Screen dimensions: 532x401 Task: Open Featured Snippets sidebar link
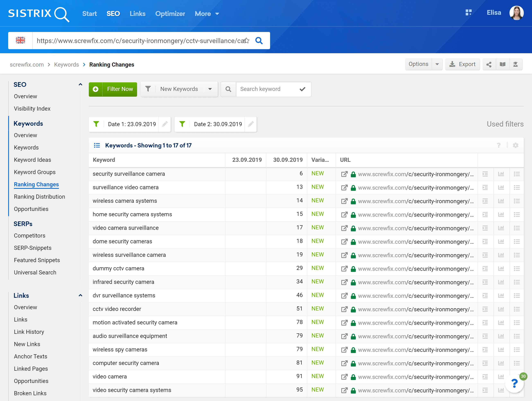37,260
